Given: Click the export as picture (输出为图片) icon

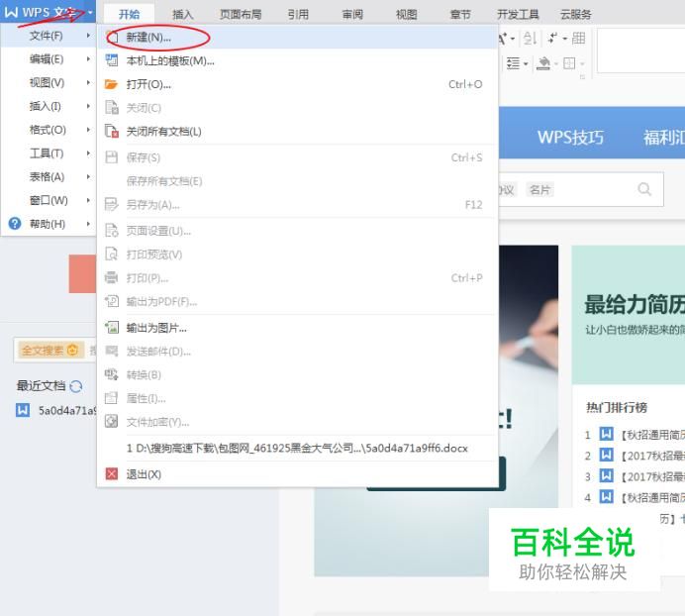Looking at the screenshot, I should 112,328.
